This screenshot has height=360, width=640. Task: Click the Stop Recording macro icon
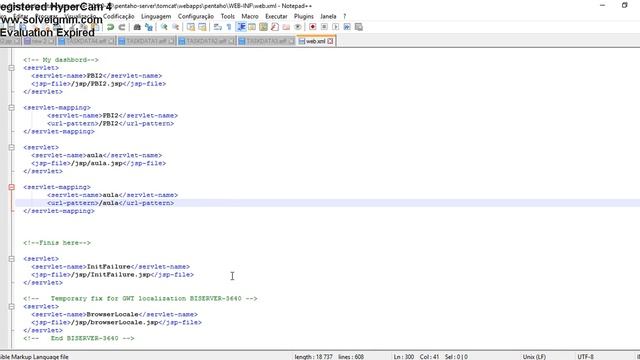coord(324,27)
